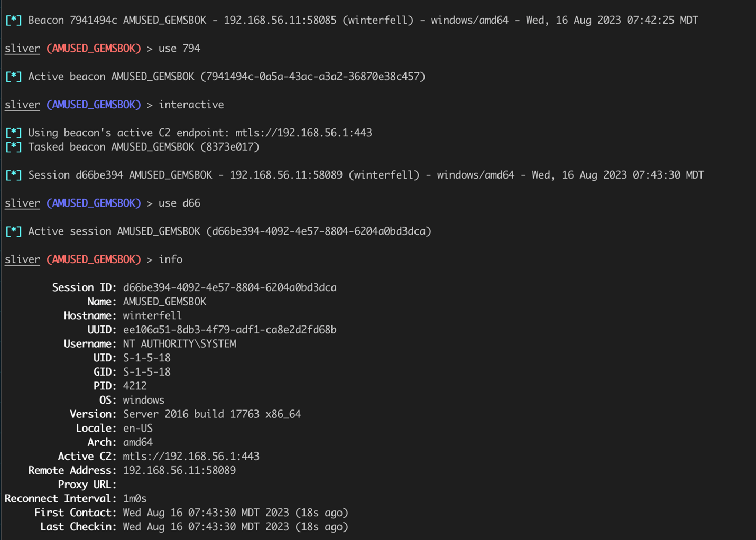Click the 192.168.56.11:58085 address in Beacon line

(x=280, y=20)
